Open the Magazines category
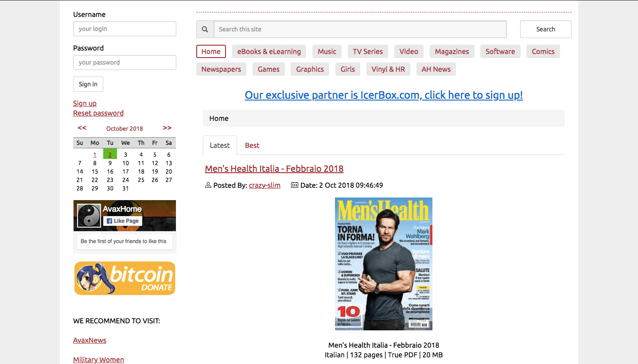Screen dimensions: 638x364 click(x=452, y=51)
